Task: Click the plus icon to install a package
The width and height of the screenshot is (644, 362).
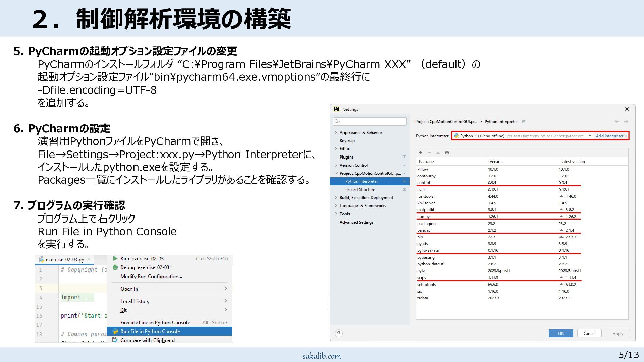Action: coord(421,153)
